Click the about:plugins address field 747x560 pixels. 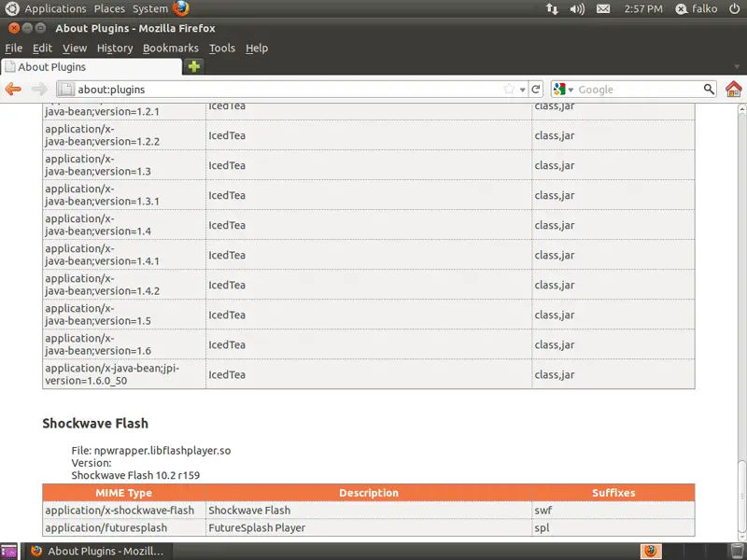click(x=289, y=89)
